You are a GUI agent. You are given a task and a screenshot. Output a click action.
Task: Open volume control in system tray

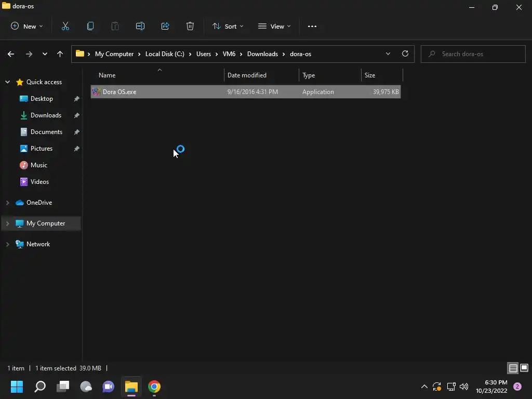coord(464,387)
